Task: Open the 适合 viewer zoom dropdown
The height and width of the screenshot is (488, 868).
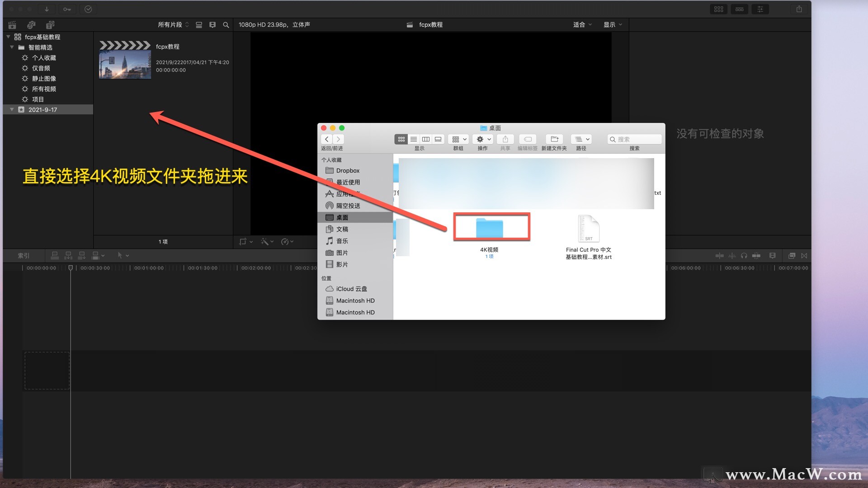Action: [582, 25]
